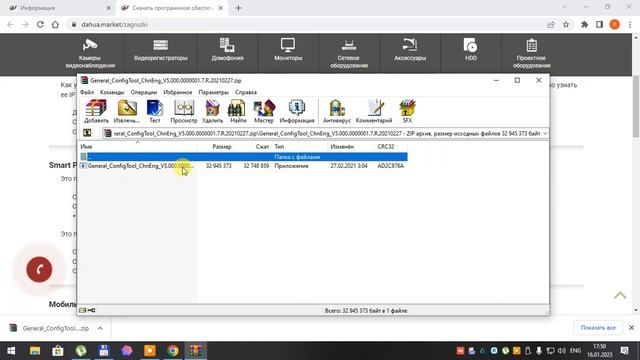The height and width of the screenshot is (360, 640).
Task: Click the drive and key icon in WinRAR status bar
Action: [87, 311]
